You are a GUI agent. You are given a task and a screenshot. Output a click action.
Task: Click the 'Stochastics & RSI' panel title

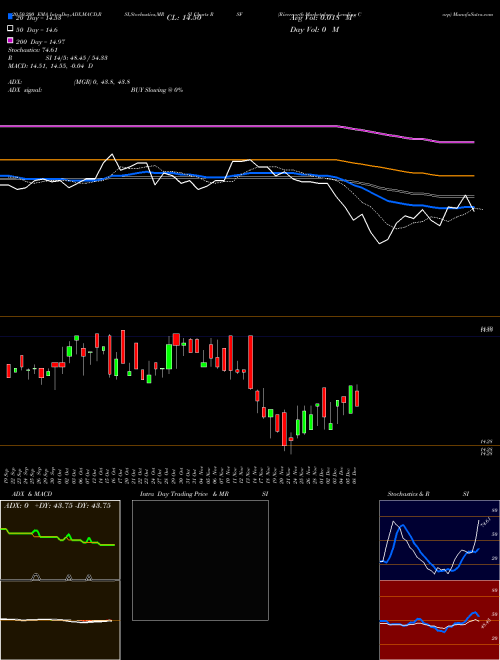coord(428,494)
